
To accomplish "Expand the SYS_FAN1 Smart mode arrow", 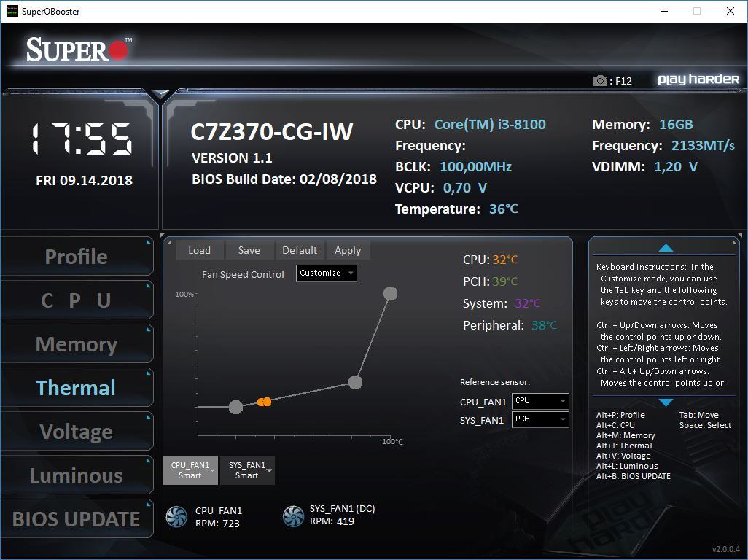I will tap(270, 471).
